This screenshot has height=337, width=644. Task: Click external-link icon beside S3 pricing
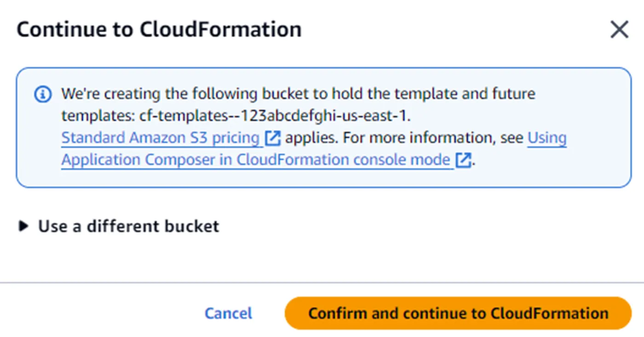(x=273, y=138)
